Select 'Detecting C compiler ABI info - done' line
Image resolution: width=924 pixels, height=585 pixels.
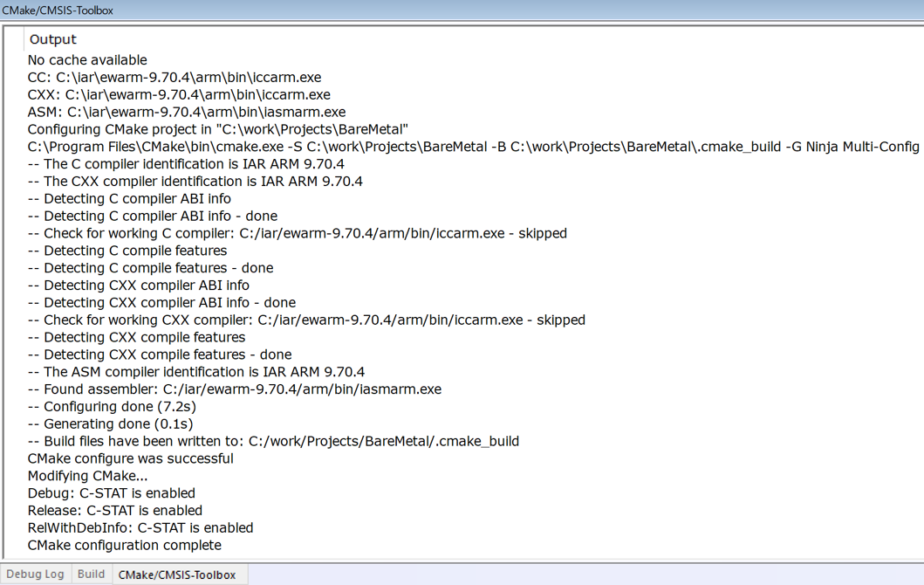[x=153, y=216]
